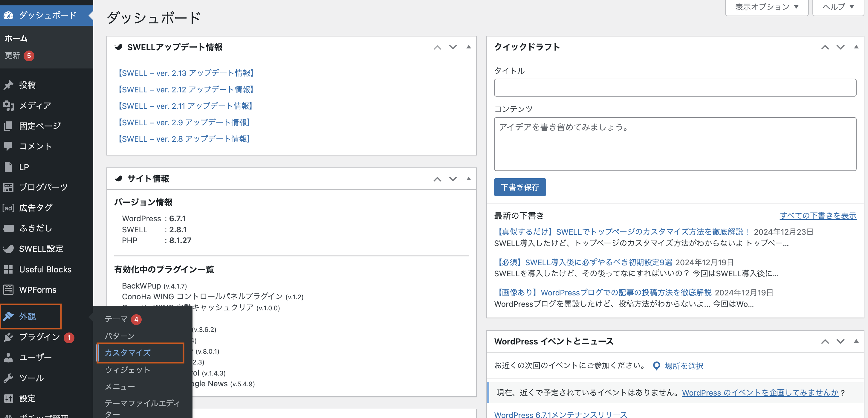The width and height of the screenshot is (868, 418).
Task: Click the ダッシュボード page heading
Action: (154, 18)
